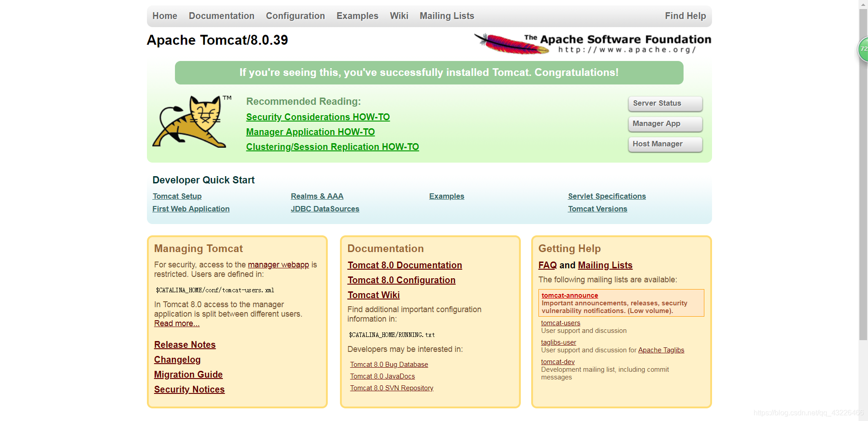Open JDBC DataSources link
Screen dimensions: 868x421
tap(325, 209)
